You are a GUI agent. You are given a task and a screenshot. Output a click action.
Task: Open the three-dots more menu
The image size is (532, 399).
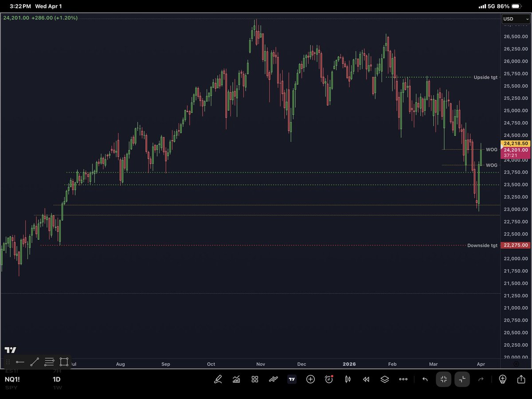click(403, 379)
